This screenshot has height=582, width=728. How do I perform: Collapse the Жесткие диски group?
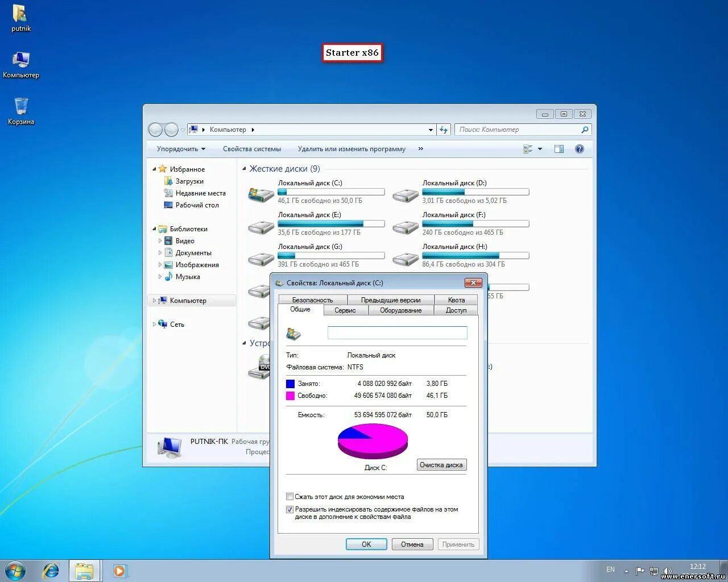244,169
